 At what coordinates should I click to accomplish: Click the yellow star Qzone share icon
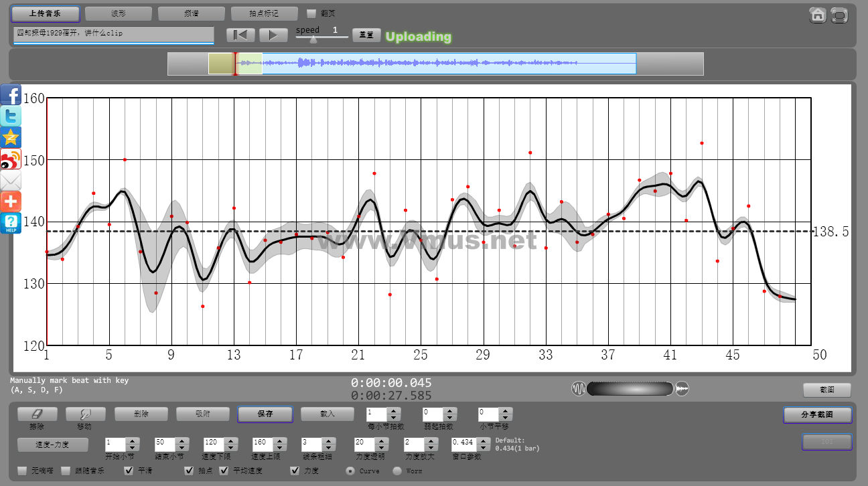click(x=11, y=137)
